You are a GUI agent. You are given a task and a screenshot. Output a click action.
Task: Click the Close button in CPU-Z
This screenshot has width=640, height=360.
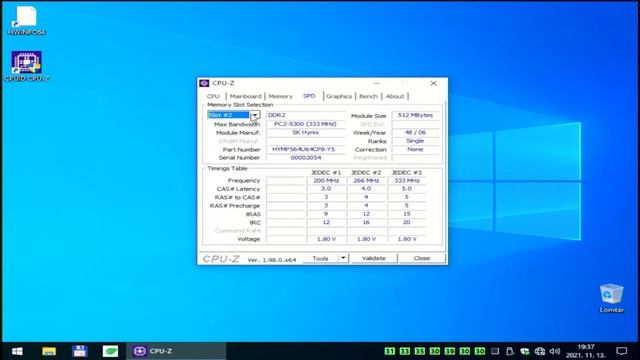click(x=422, y=258)
